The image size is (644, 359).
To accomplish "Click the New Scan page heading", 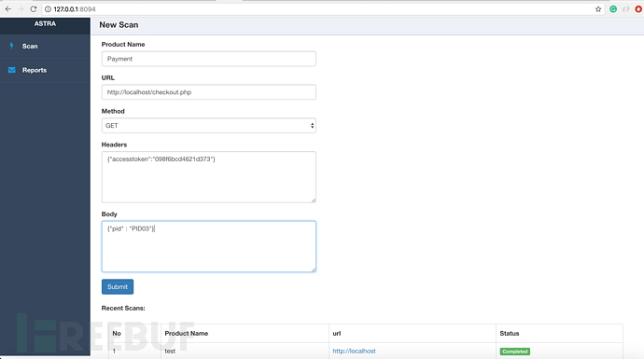I will click(x=119, y=24).
